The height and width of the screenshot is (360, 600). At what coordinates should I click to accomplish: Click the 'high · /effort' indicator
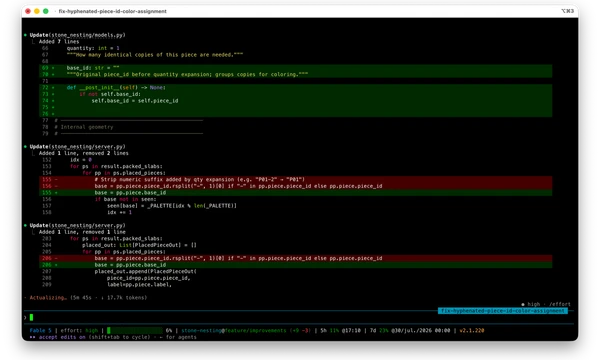[546, 304]
